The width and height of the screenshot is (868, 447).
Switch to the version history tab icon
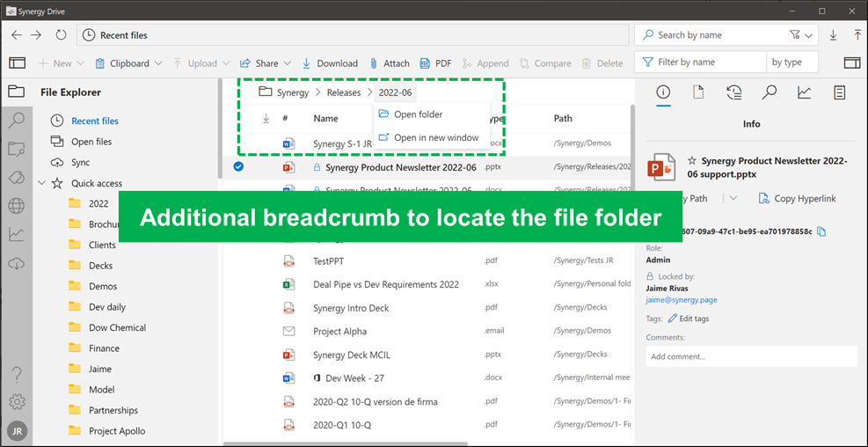[734, 92]
